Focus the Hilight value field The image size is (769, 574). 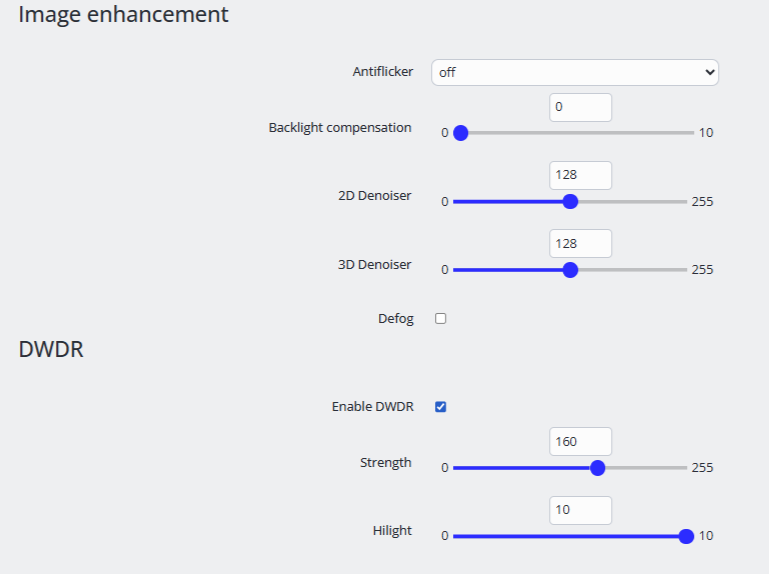[x=580, y=509]
